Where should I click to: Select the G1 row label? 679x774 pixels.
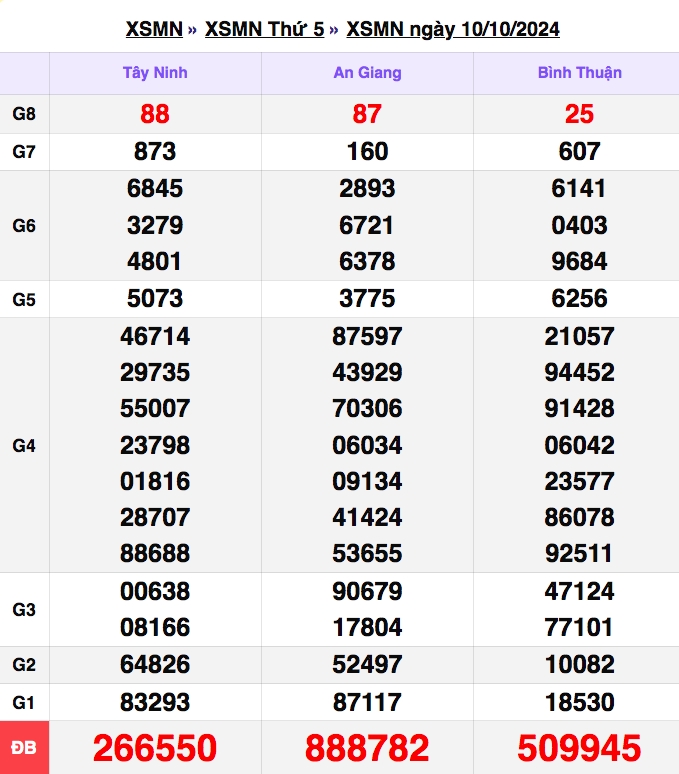(24, 702)
